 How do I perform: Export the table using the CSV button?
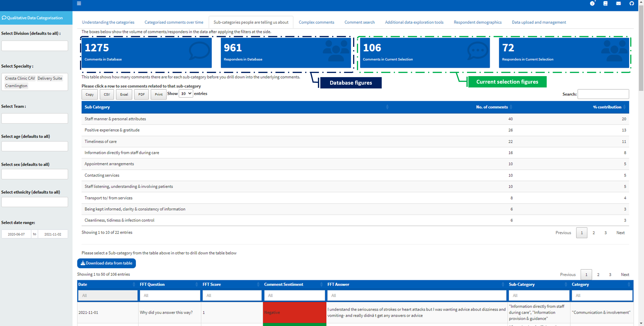(x=107, y=94)
